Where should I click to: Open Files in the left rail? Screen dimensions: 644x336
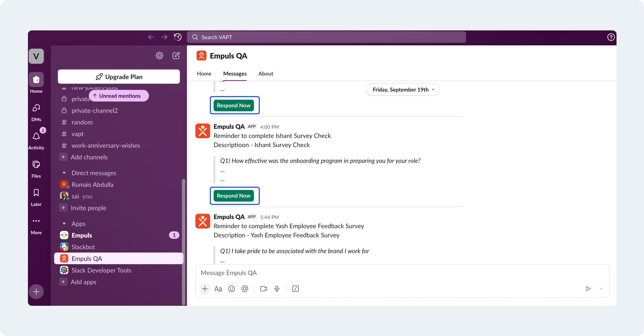pos(36,169)
